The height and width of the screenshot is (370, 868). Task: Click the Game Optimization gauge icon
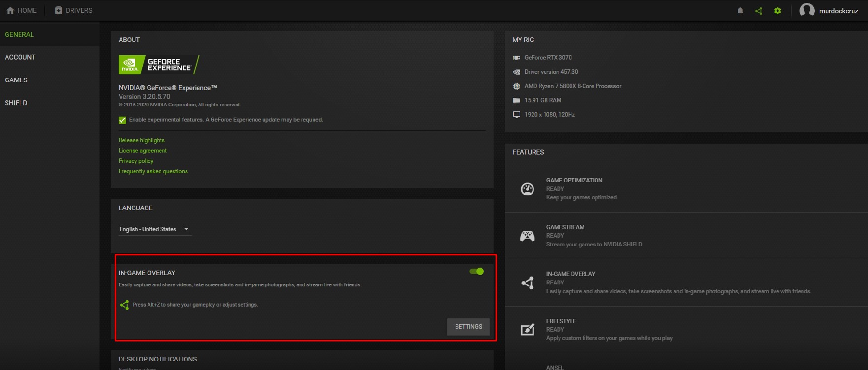pos(527,189)
